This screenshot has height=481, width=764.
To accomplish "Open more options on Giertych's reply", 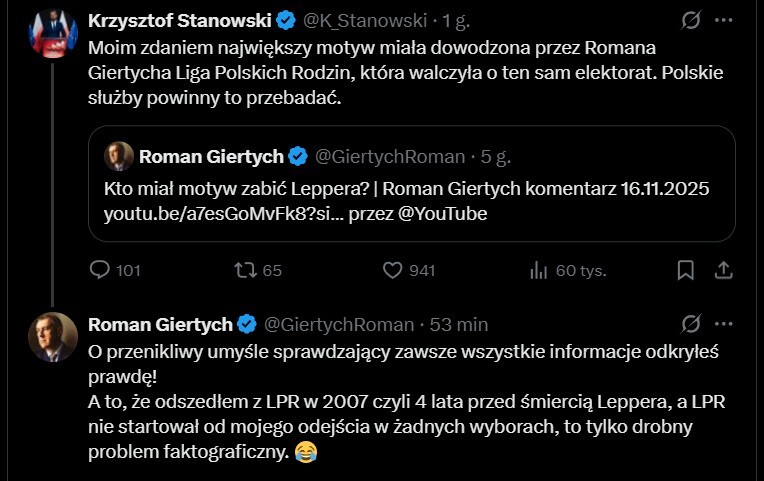I will tap(726, 324).
